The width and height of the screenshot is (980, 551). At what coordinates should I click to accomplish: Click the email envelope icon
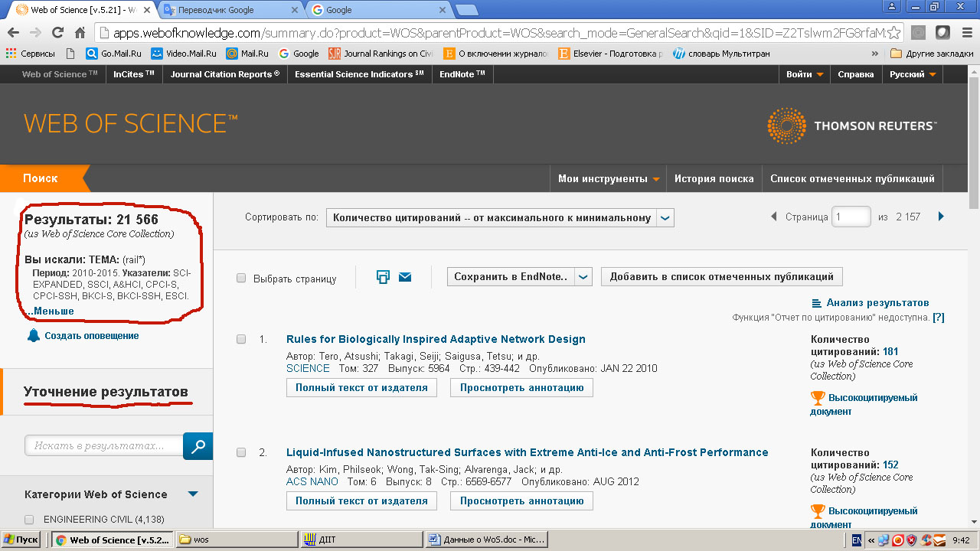(x=405, y=277)
